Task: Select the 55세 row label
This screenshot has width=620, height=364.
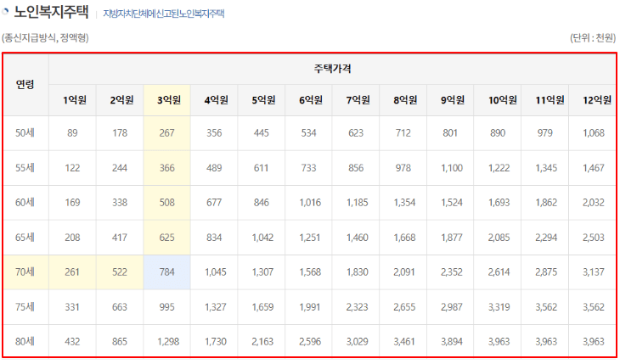Action: click(x=25, y=168)
